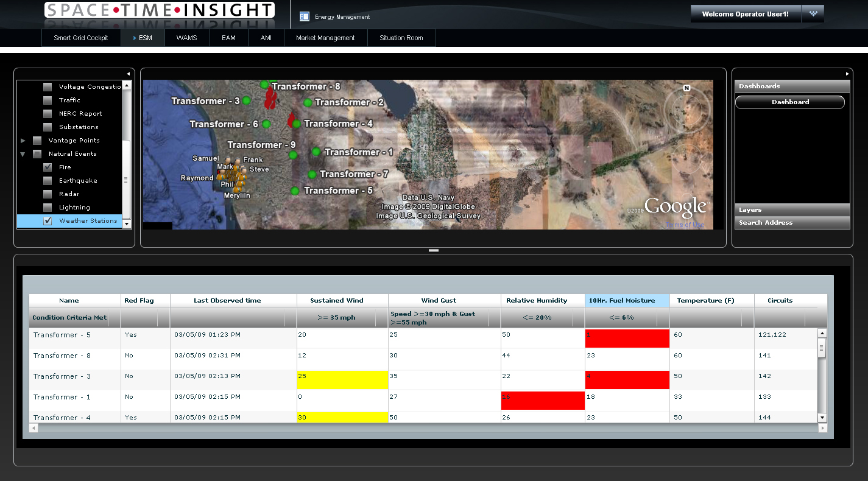Click the red fire icon beside Transformer - 4
The width and height of the screenshot is (868, 481).
click(291, 119)
